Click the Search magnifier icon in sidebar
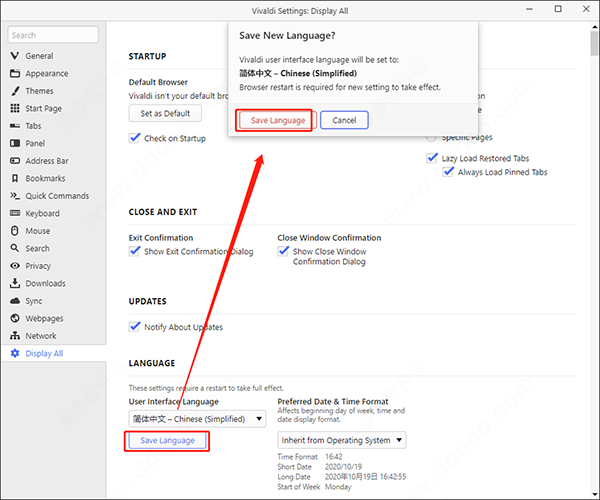The image size is (600, 500). [x=15, y=248]
